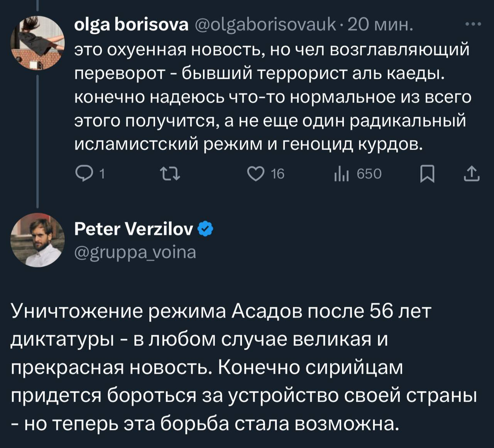Click the reply count 1

[102, 175]
